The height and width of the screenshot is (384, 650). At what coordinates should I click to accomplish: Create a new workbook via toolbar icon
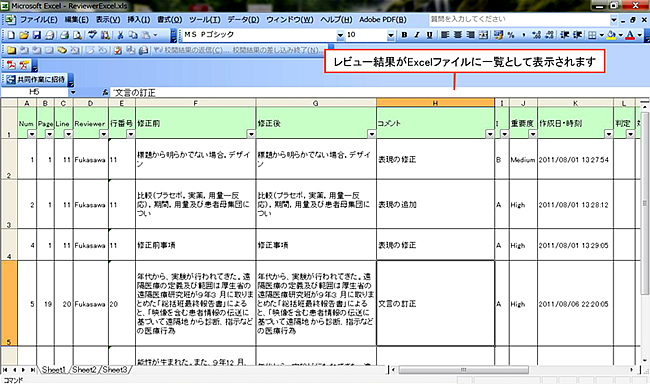11,35
